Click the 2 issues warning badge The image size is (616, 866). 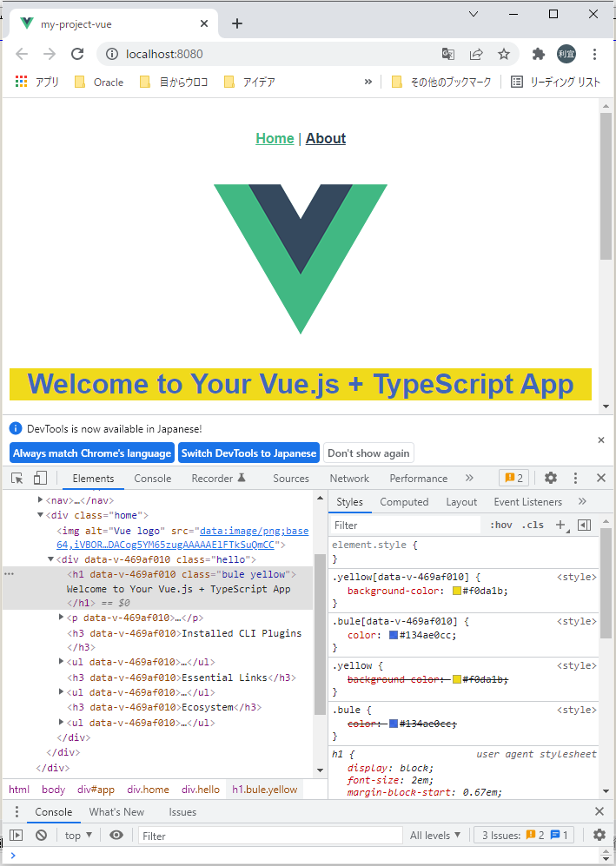point(513,478)
